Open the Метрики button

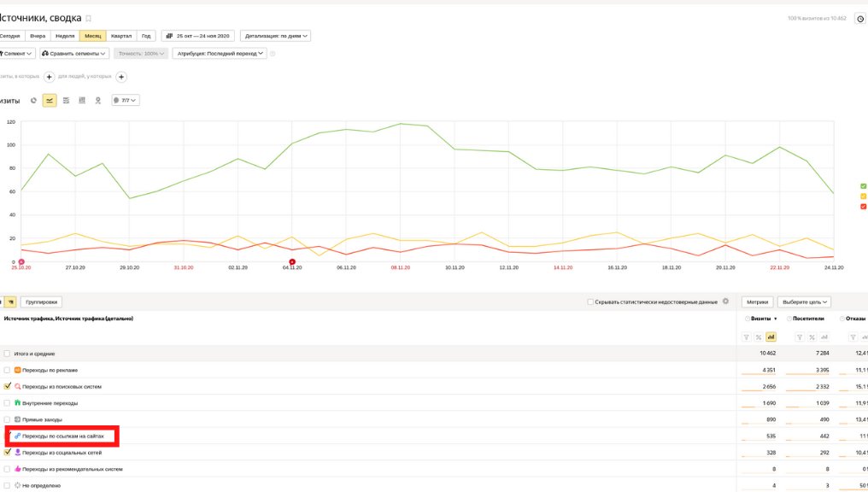pyautogui.click(x=757, y=302)
